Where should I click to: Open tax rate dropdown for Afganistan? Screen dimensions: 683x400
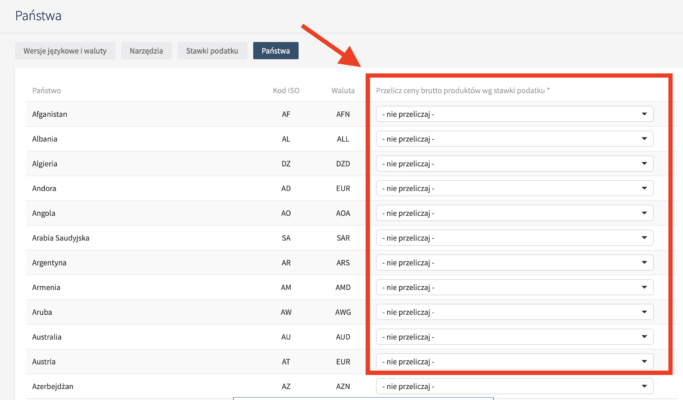(x=514, y=114)
